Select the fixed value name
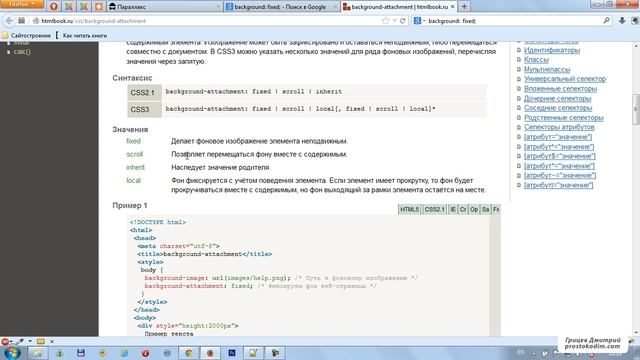 coord(133,141)
